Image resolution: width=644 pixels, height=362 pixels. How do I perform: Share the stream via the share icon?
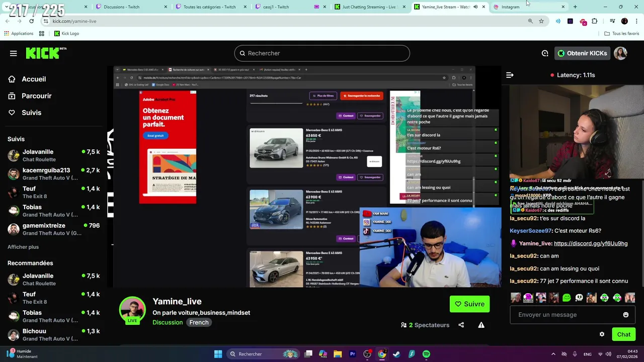[461, 325]
